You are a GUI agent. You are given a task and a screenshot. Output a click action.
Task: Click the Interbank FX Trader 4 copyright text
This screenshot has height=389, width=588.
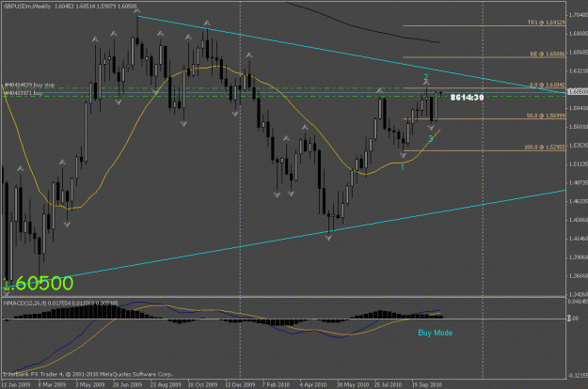88,374
